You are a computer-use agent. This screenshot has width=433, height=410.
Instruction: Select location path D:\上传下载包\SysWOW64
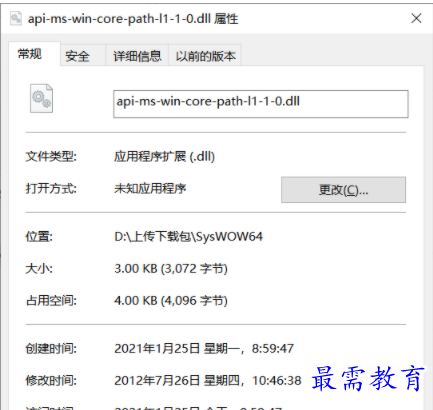[189, 237]
